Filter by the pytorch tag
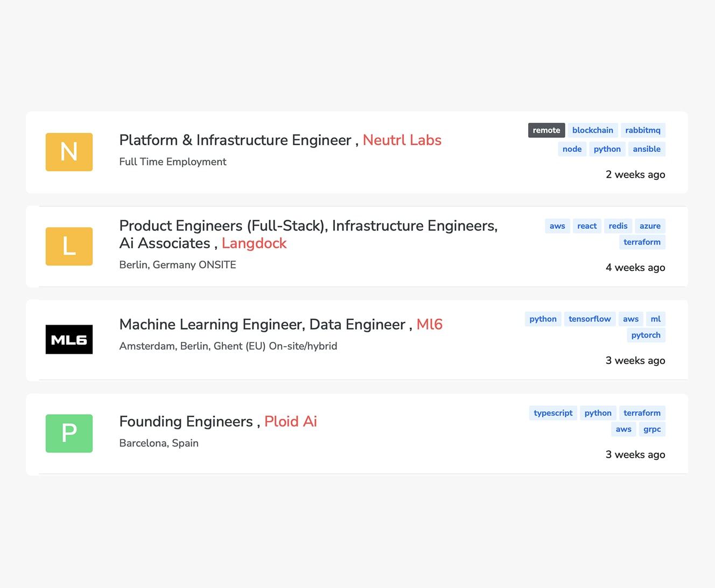Image resolution: width=715 pixels, height=588 pixels. pos(646,335)
